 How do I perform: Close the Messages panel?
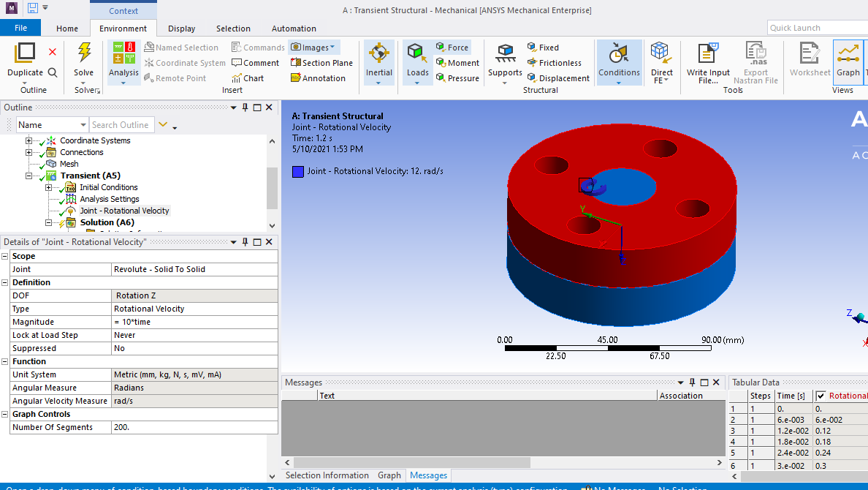[x=716, y=382]
